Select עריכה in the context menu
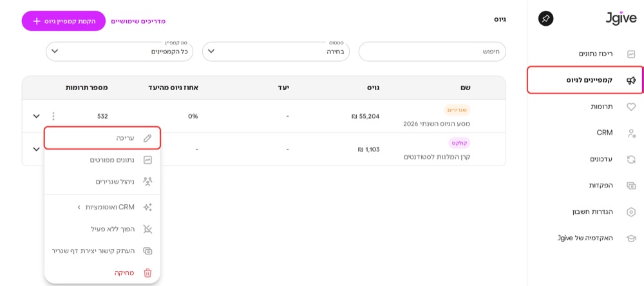Screen dimensions: 644x286 [102, 138]
